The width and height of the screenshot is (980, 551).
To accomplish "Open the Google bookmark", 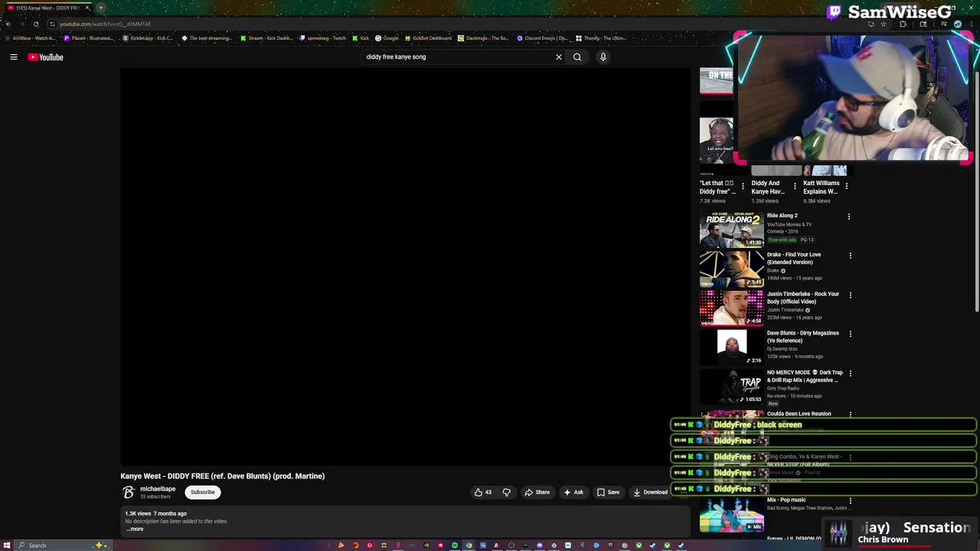I will click(x=387, y=38).
